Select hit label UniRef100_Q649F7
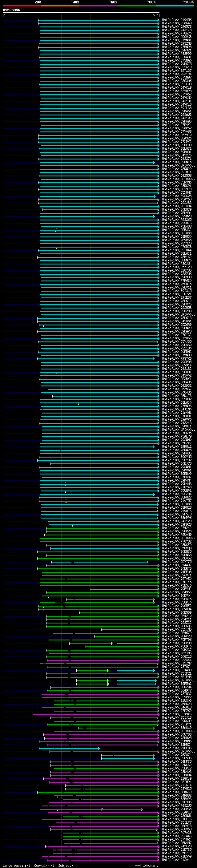Screen dimensions: 197x868 pos(177,691)
